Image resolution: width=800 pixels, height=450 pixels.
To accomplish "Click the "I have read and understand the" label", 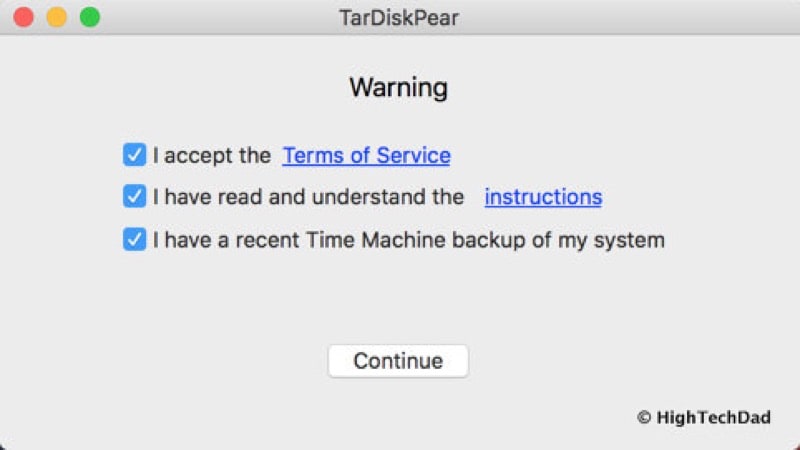I will click(x=308, y=197).
